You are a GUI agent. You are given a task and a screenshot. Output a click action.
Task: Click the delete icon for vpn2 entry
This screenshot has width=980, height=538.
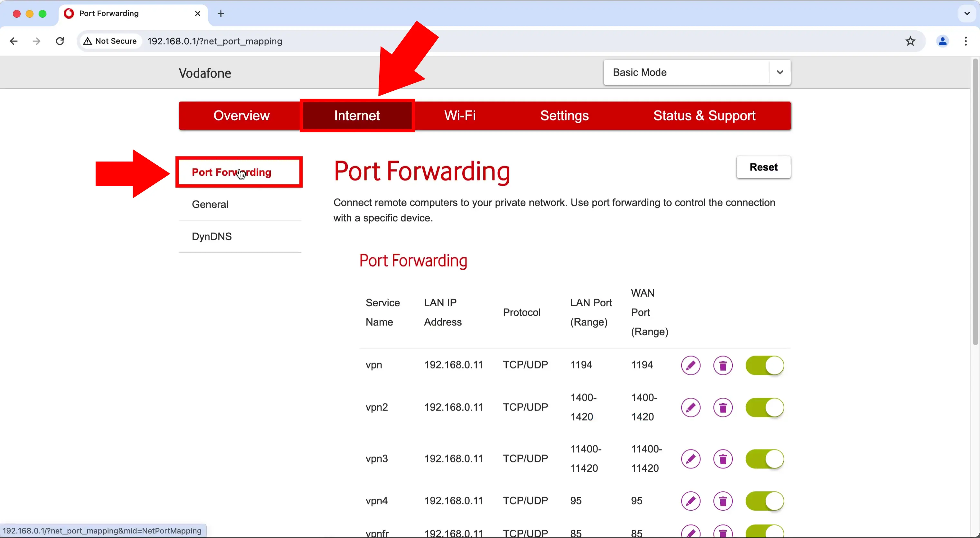[723, 407]
